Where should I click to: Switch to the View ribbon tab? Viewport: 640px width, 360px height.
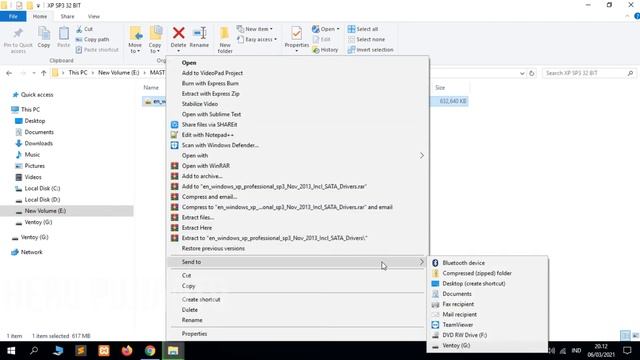[x=93, y=16]
